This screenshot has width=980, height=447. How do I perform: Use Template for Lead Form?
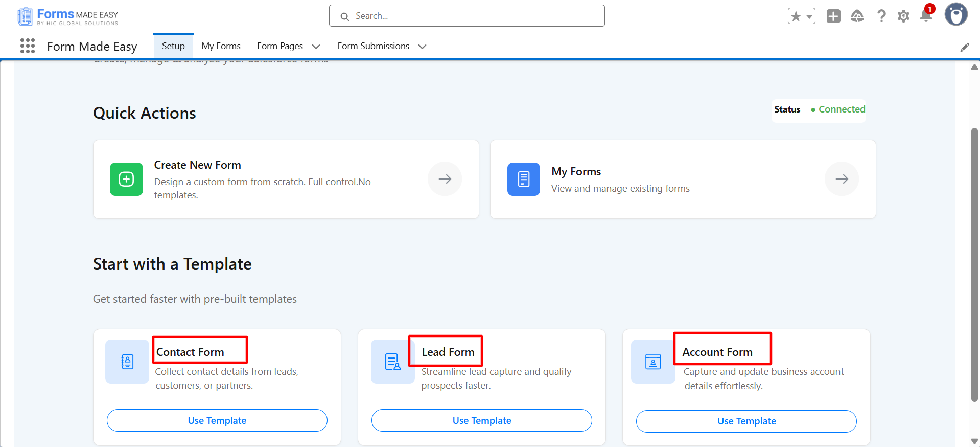tap(481, 420)
